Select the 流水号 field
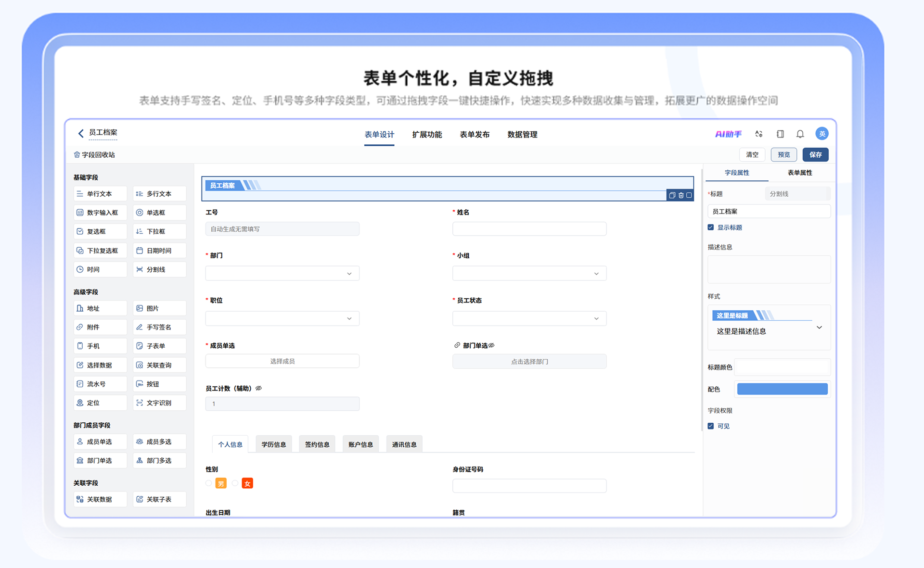The width and height of the screenshot is (924, 568). (100, 384)
